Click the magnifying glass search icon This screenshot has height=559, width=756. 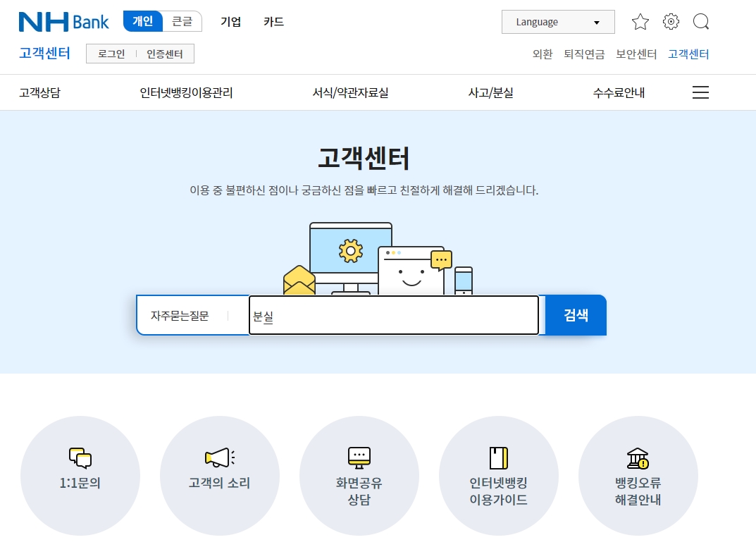point(700,22)
